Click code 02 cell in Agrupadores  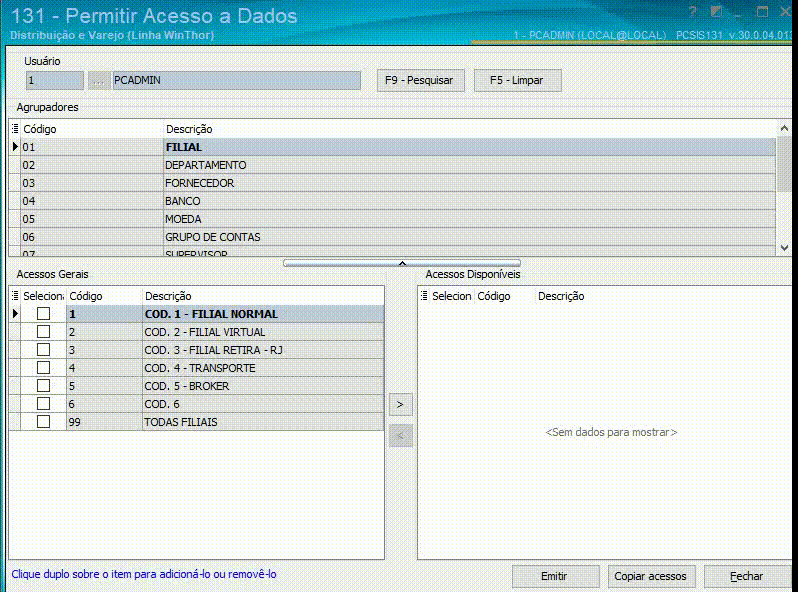92,165
